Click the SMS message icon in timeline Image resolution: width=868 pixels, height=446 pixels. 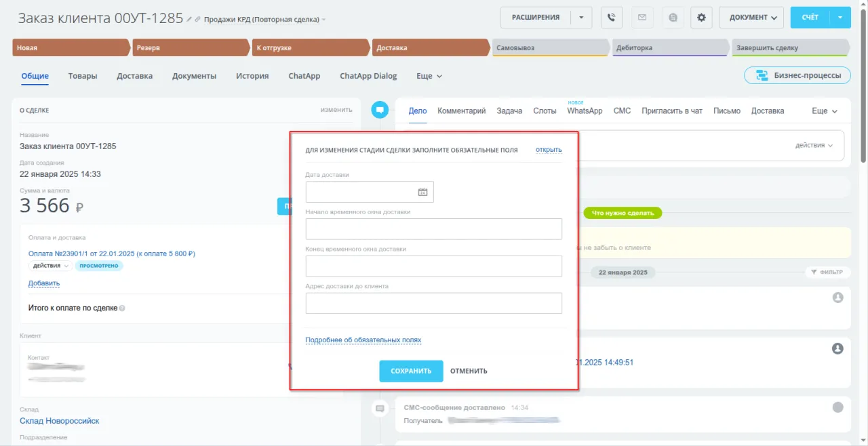[x=380, y=408]
